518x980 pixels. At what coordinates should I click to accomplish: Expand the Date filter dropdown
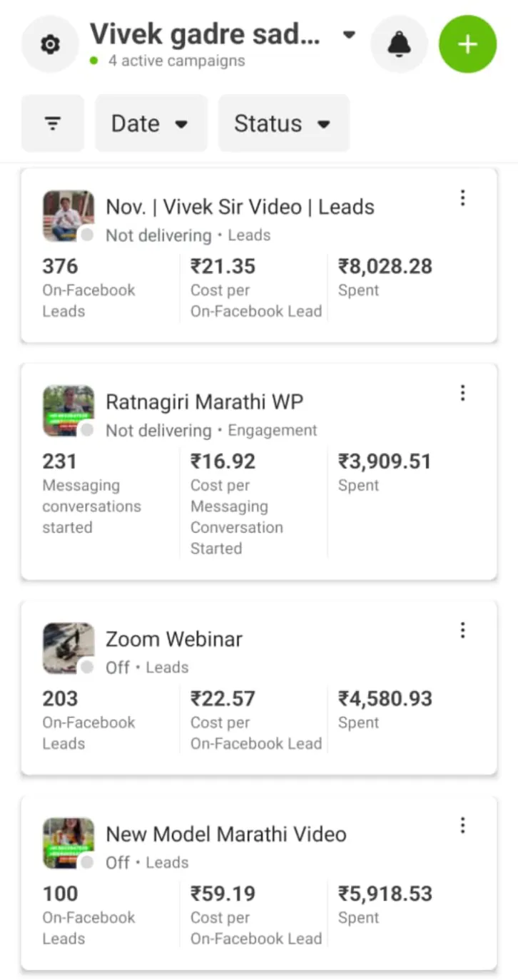(151, 123)
